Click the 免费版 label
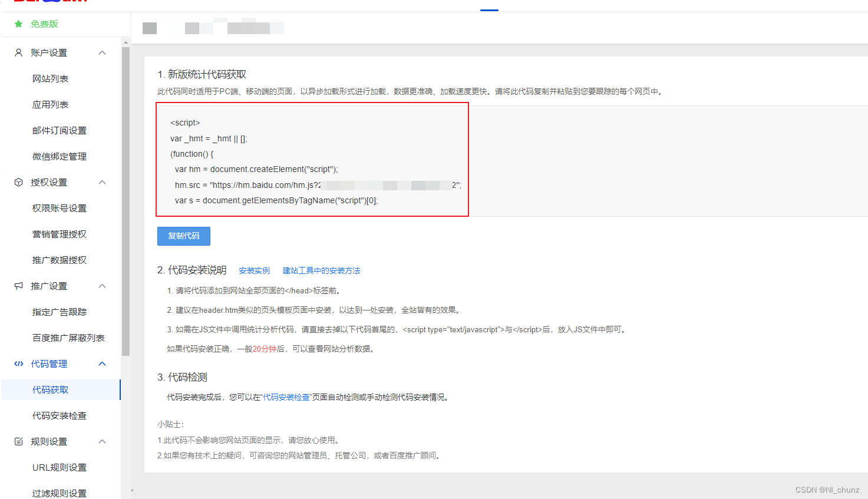The image size is (868, 499). click(x=44, y=24)
